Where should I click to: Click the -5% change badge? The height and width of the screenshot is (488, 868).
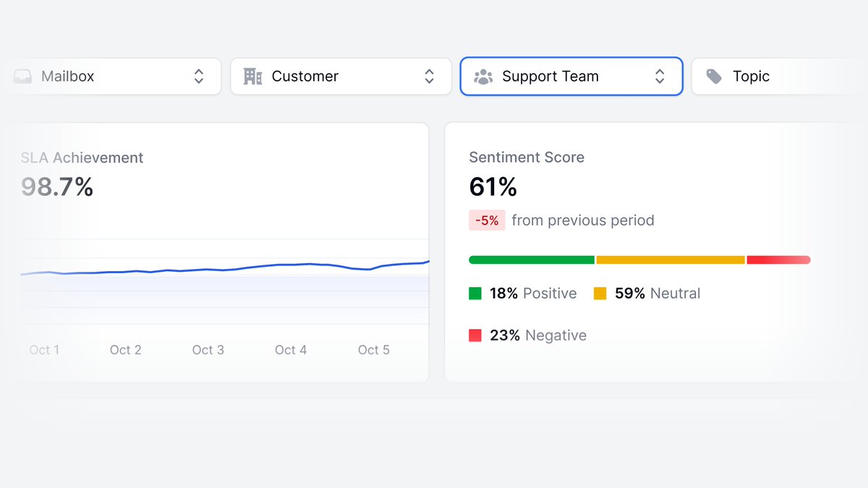coord(487,221)
